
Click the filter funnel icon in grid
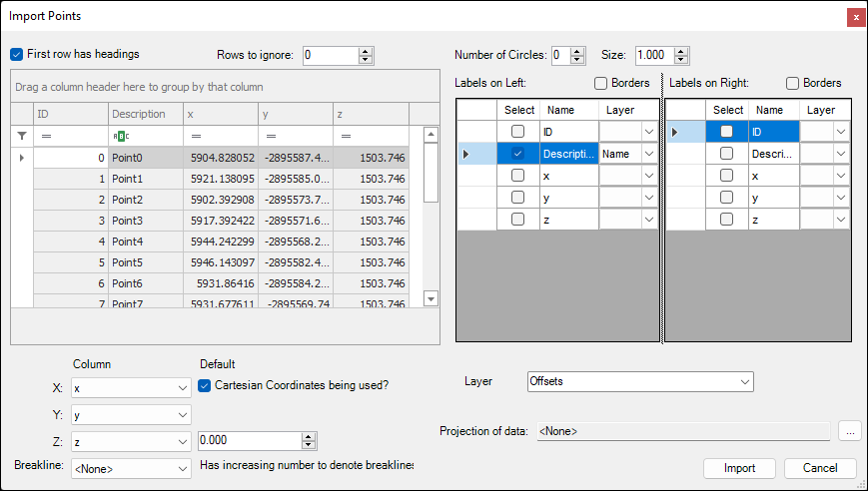(22, 135)
